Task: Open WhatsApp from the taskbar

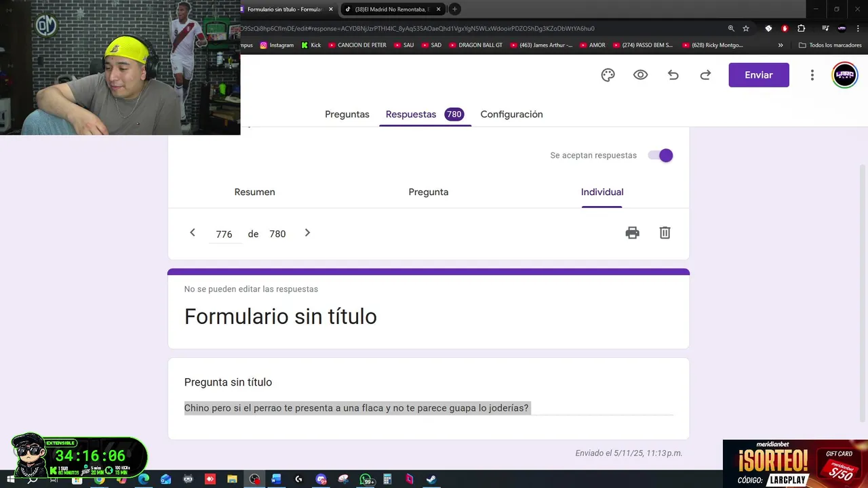Action: [366, 479]
